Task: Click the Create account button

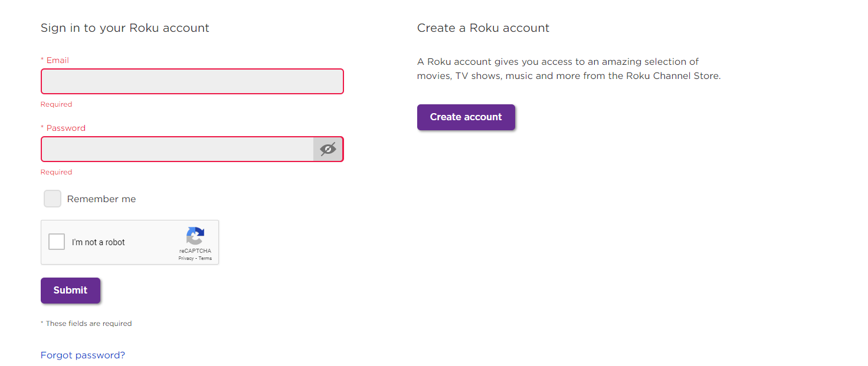Action: 466,117
